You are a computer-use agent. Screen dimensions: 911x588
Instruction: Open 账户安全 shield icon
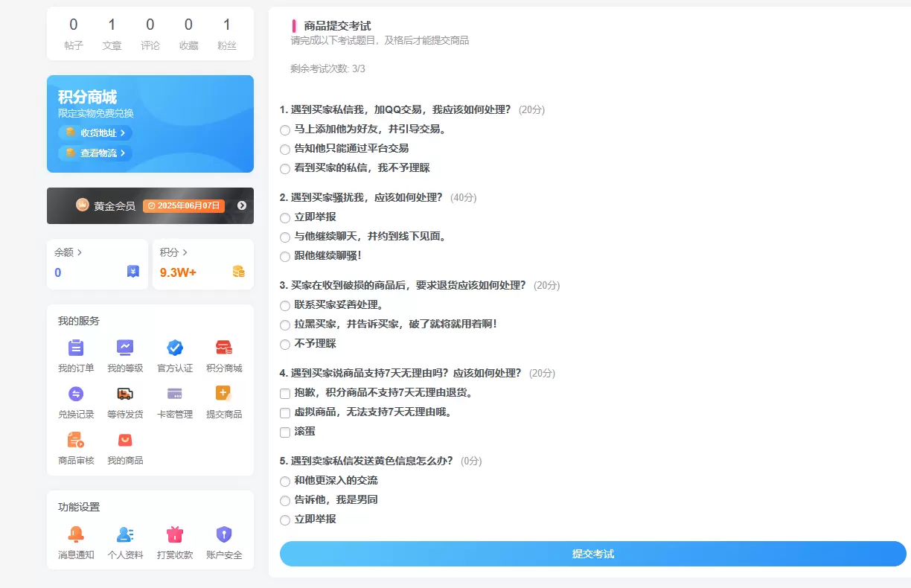coord(224,534)
